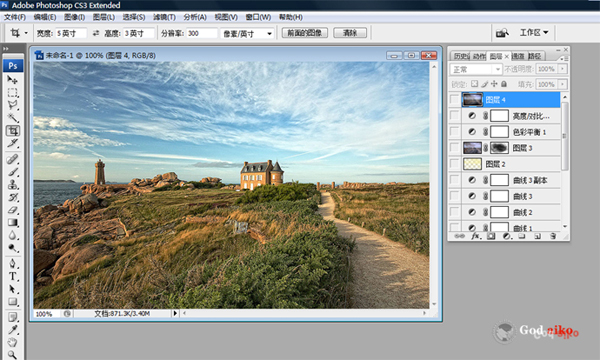Select the Healing Brush tool
Image resolution: width=600 pixels, height=360 pixels.
13,159
